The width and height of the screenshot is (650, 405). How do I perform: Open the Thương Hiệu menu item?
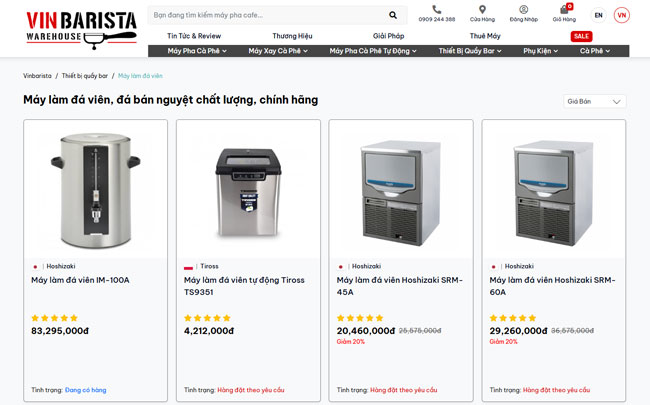(292, 36)
